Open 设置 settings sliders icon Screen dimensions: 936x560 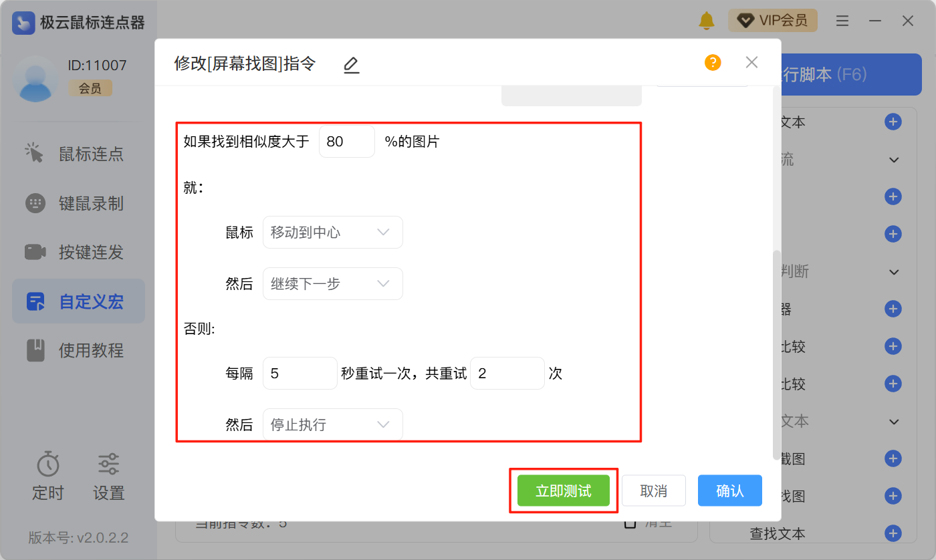pyautogui.click(x=108, y=464)
